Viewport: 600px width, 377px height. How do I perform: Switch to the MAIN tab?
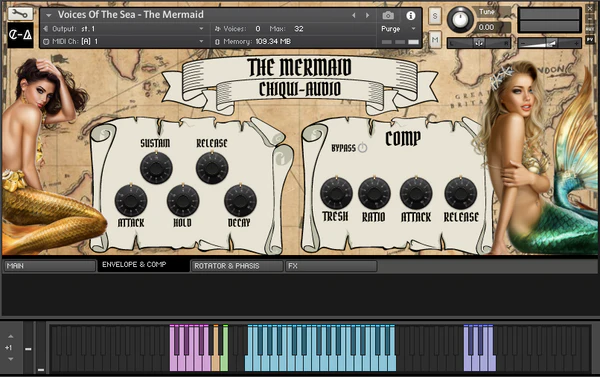(50, 266)
